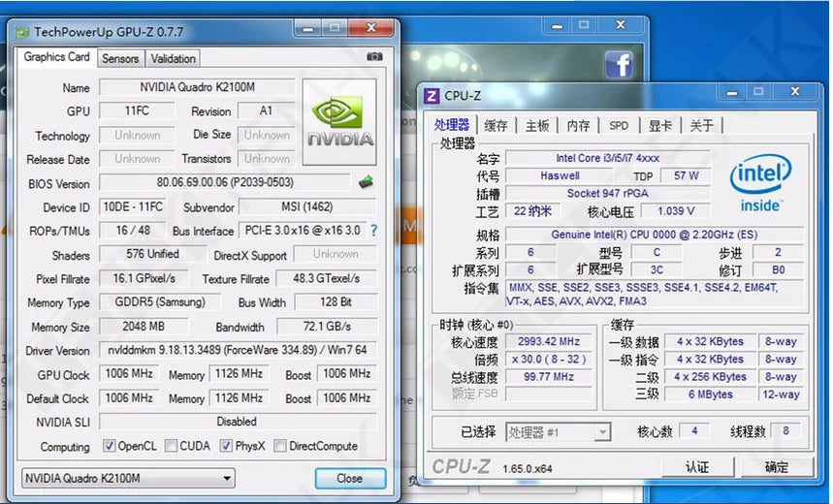Click the BIOS Version field value
This screenshot has width=833, height=504.
[225, 182]
